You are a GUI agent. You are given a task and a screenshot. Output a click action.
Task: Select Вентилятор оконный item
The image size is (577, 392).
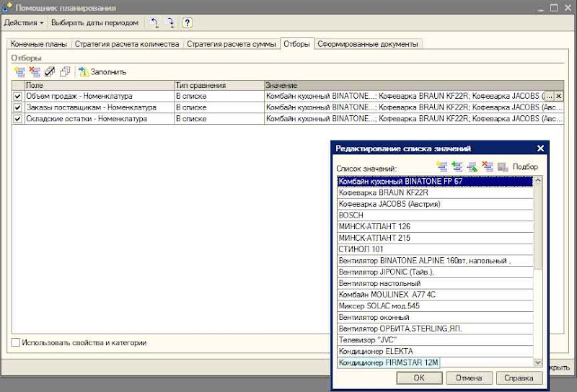tap(435, 318)
